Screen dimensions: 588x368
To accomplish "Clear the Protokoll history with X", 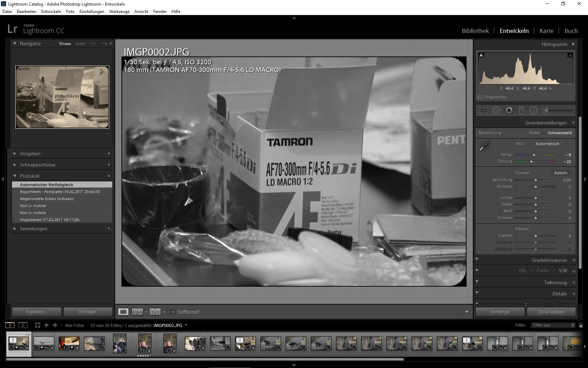I will tap(109, 176).
